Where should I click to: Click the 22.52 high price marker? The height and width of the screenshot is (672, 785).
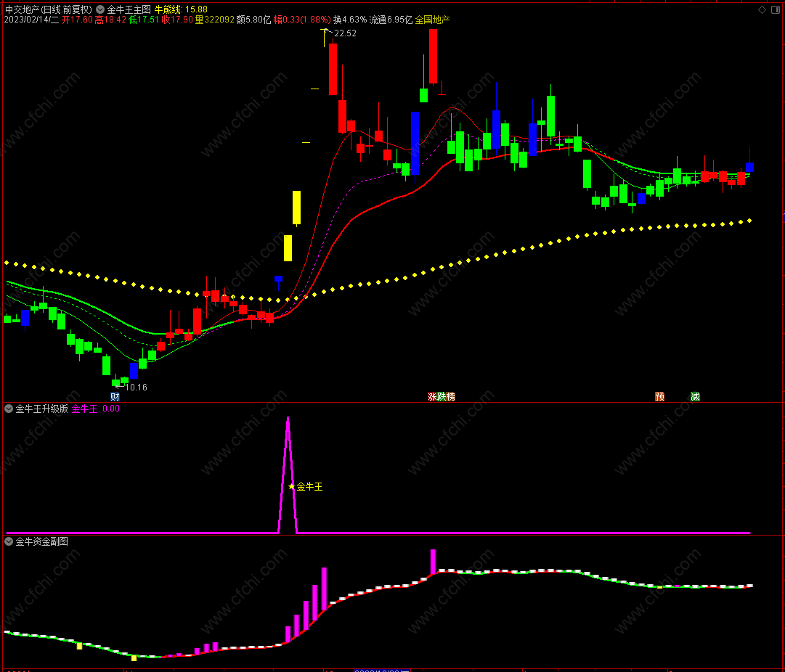coord(345,33)
